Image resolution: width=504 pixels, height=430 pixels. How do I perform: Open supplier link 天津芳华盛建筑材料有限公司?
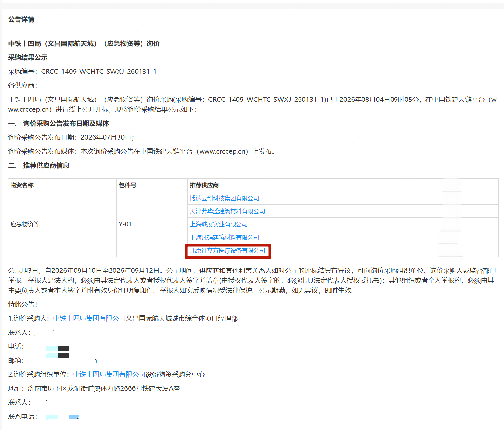pos(227,211)
